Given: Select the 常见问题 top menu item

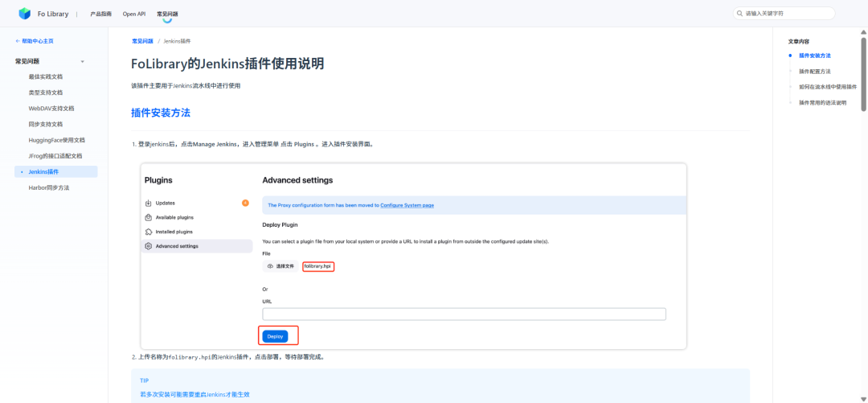Looking at the screenshot, I should pyautogui.click(x=167, y=14).
